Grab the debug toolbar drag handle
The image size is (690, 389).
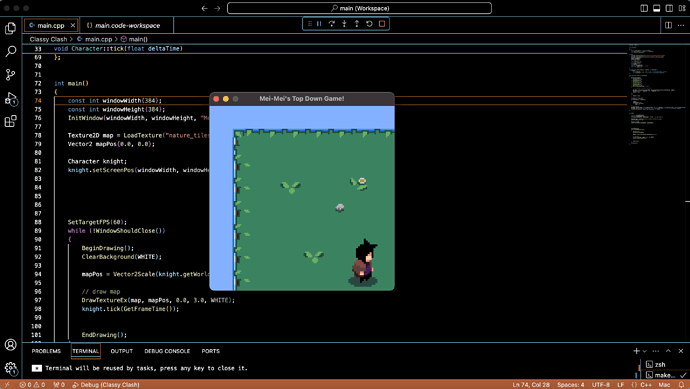pyautogui.click(x=310, y=24)
